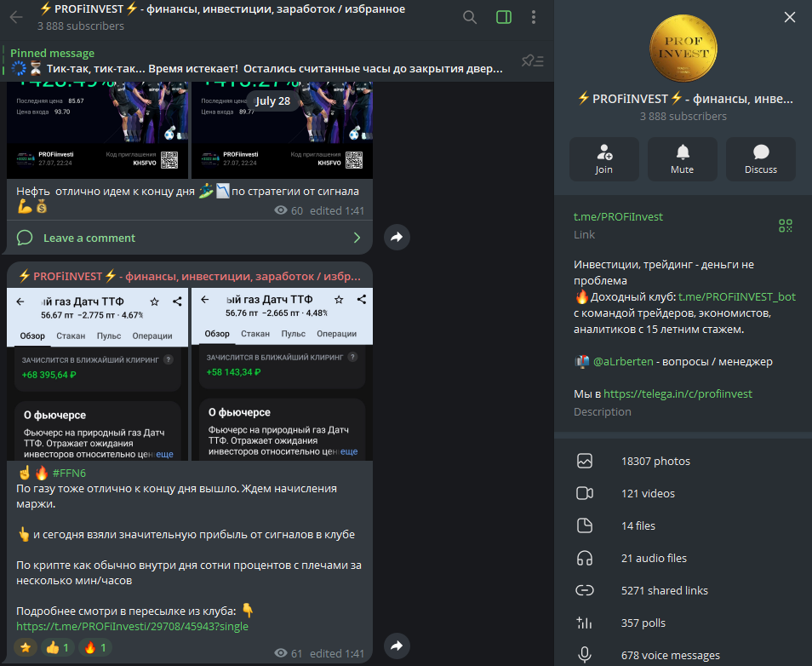Screen dimensions: 812x666
Task: Open the left gas futures screenshot showing +68 395,64
Action: tap(97, 374)
